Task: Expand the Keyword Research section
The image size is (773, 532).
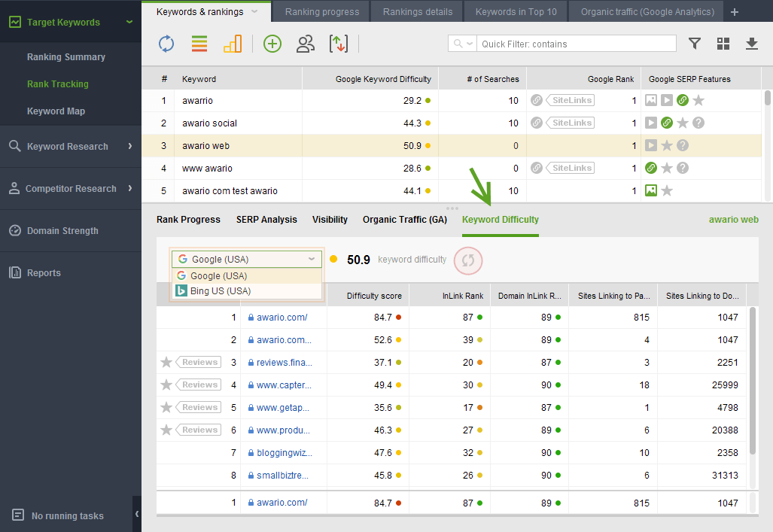Action: [x=130, y=146]
